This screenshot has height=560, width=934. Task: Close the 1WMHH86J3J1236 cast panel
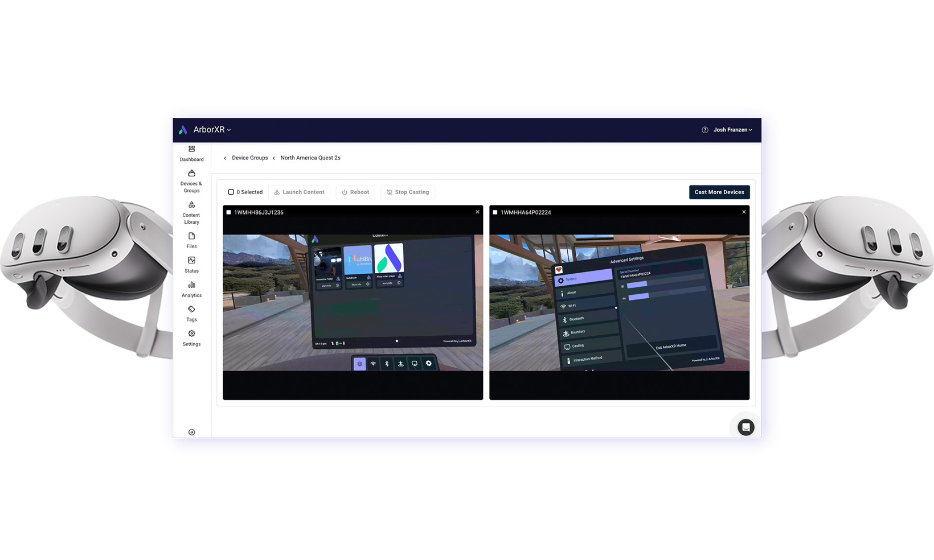(x=477, y=212)
